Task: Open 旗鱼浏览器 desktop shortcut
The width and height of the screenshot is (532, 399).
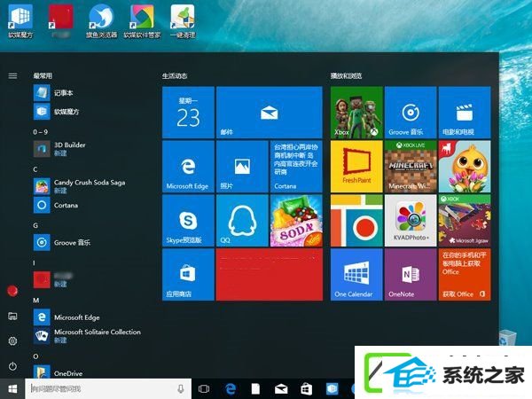Action: point(101,21)
